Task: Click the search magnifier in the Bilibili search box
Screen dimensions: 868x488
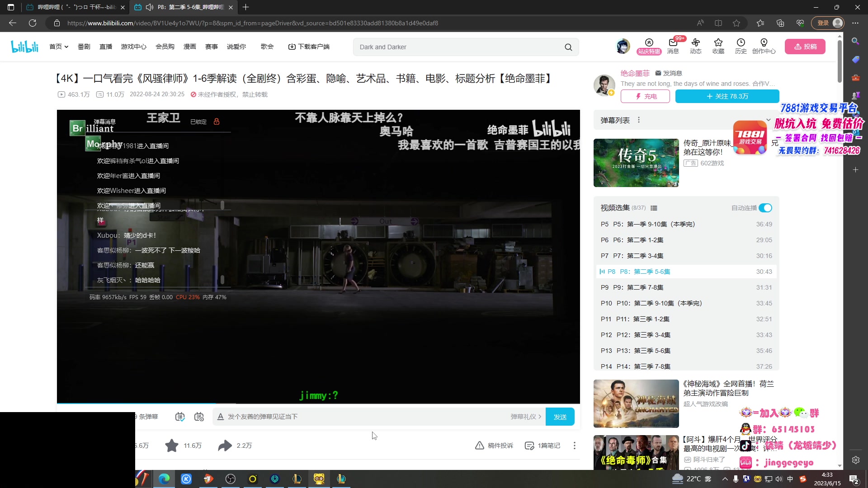Action: (568, 47)
